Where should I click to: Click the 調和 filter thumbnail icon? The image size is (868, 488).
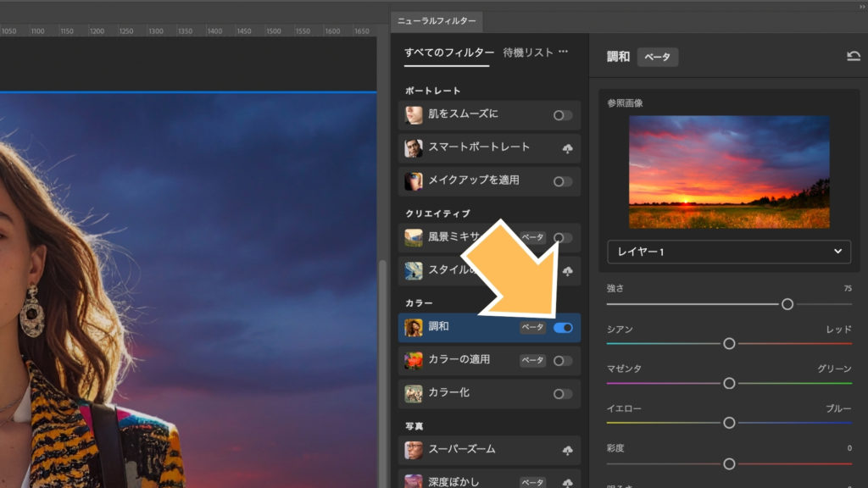coord(414,327)
